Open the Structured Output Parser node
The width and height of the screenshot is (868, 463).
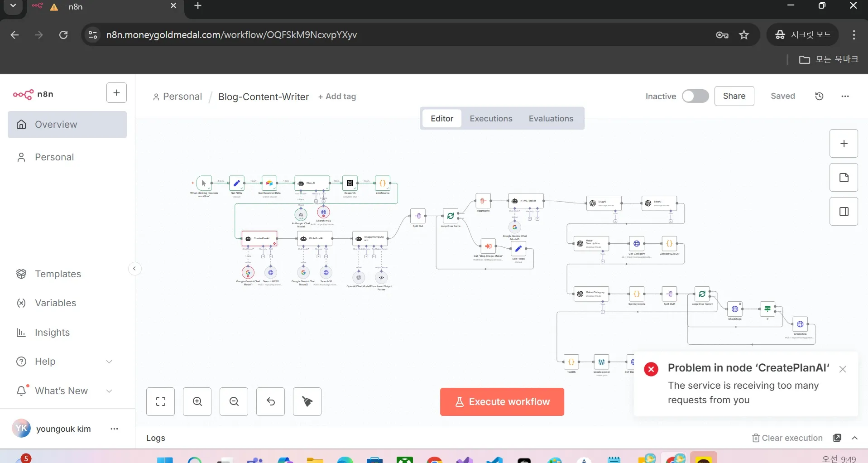coord(382,278)
